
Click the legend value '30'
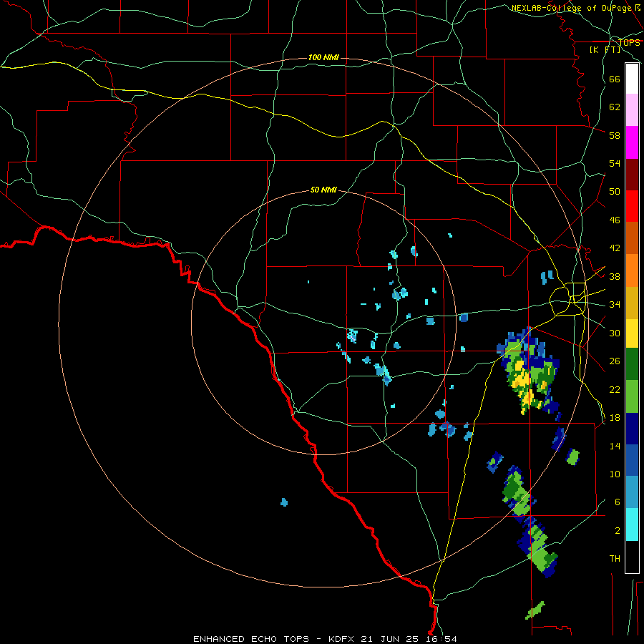(x=615, y=333)
